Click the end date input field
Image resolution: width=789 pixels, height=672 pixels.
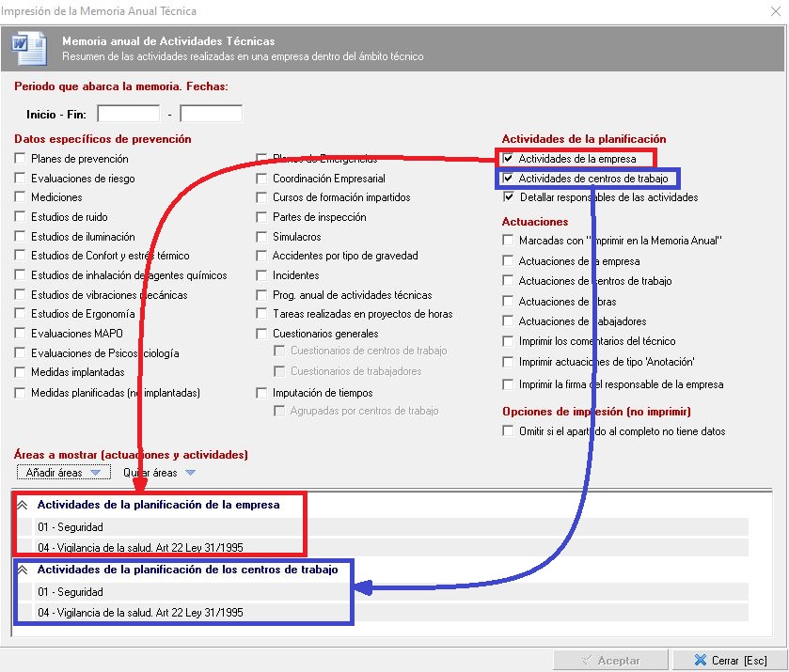212,114
